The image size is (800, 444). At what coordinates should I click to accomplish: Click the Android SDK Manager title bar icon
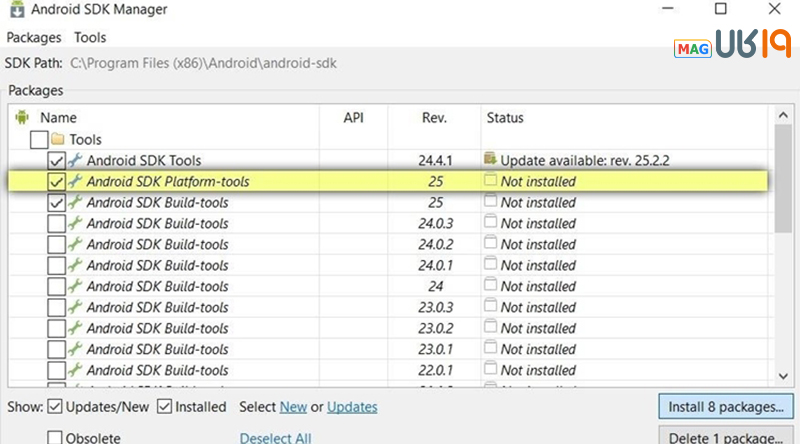(15, 11)
